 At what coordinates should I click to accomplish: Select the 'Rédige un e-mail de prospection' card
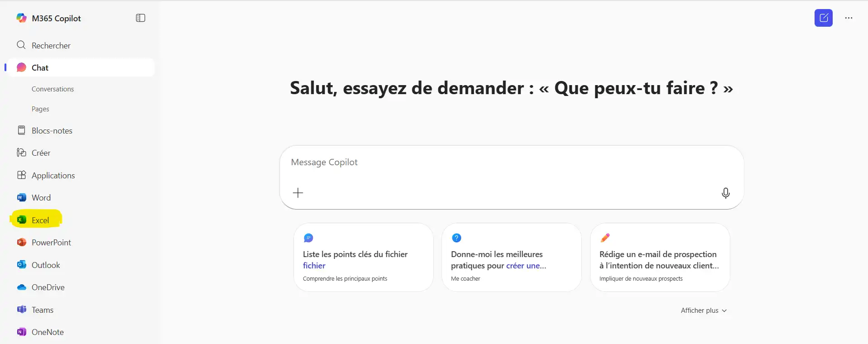(660, 258)
